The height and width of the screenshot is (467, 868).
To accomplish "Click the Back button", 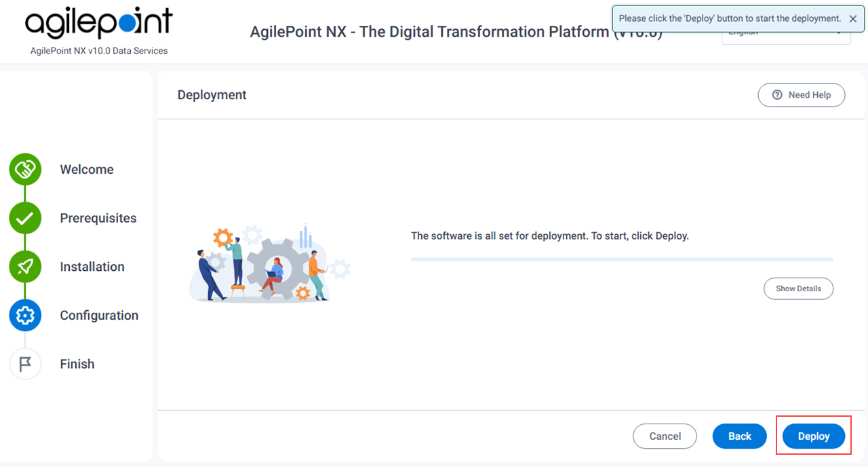I will pos(740,436).
